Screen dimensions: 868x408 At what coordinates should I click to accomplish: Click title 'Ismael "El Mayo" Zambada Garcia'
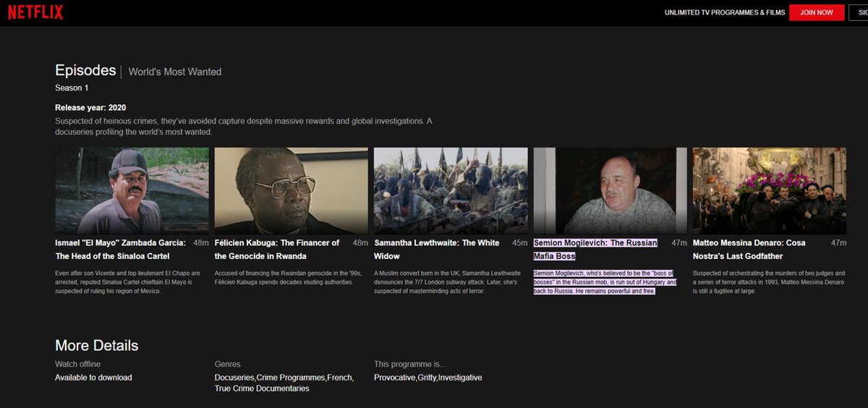pyautogui.click(x=121, y=250)
